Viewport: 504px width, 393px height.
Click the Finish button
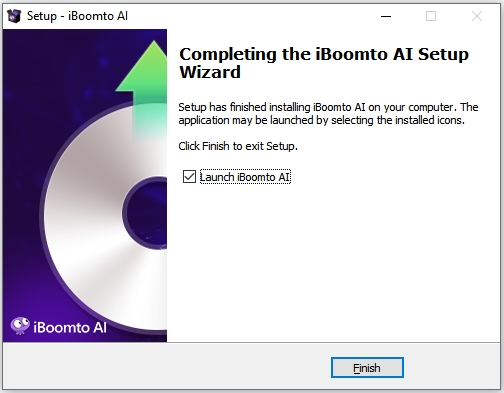tap(367, 368)
